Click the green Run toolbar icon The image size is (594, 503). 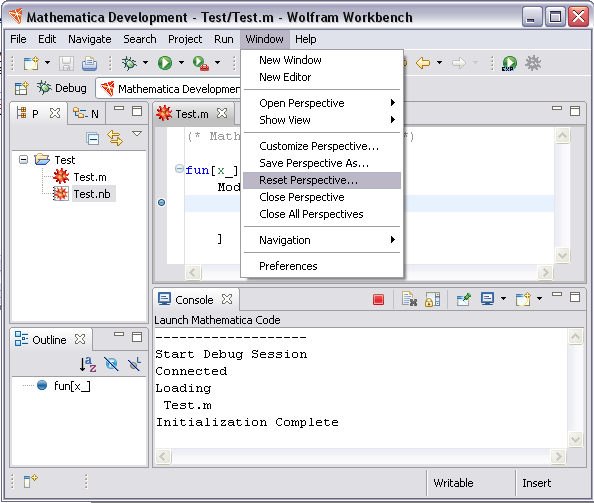165,63
